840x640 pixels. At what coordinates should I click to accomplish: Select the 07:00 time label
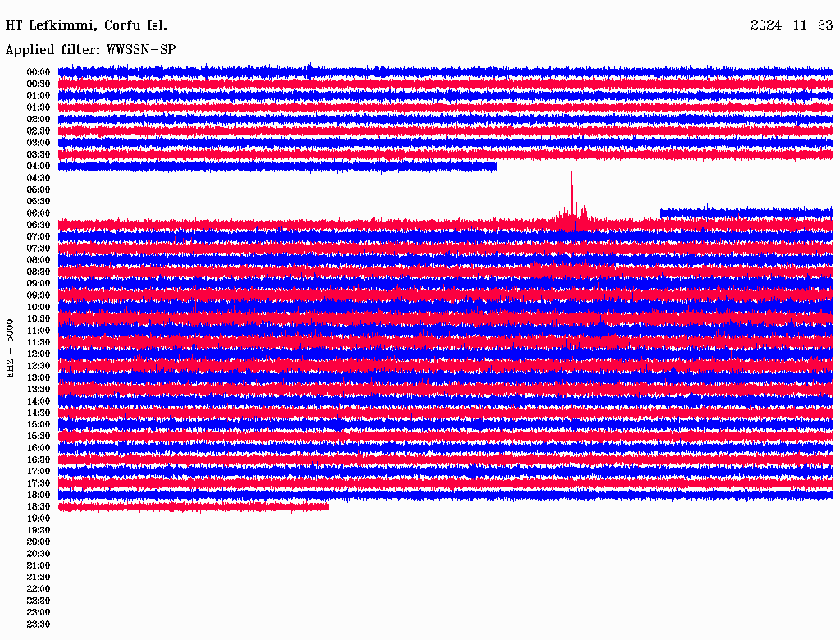click(39, 236)
